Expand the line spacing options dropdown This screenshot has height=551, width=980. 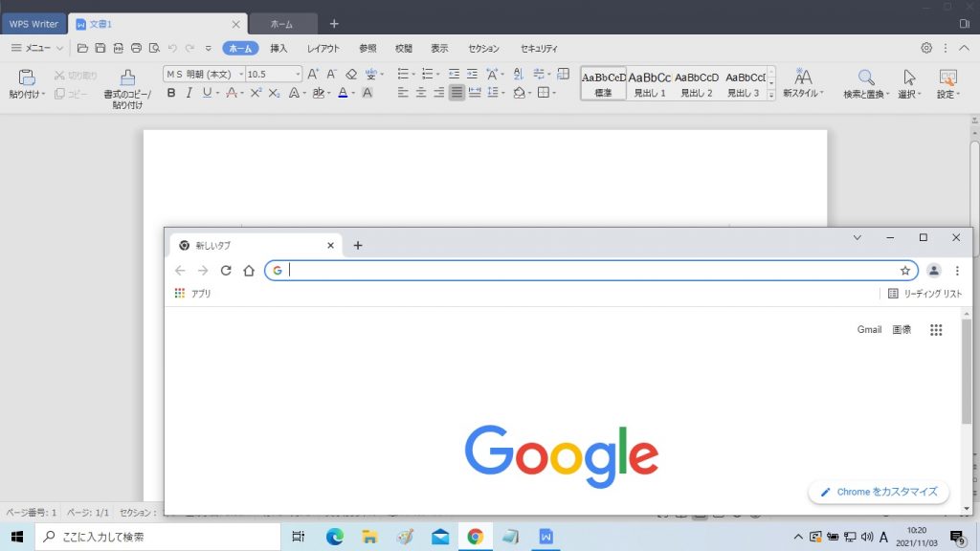(503, 93)
